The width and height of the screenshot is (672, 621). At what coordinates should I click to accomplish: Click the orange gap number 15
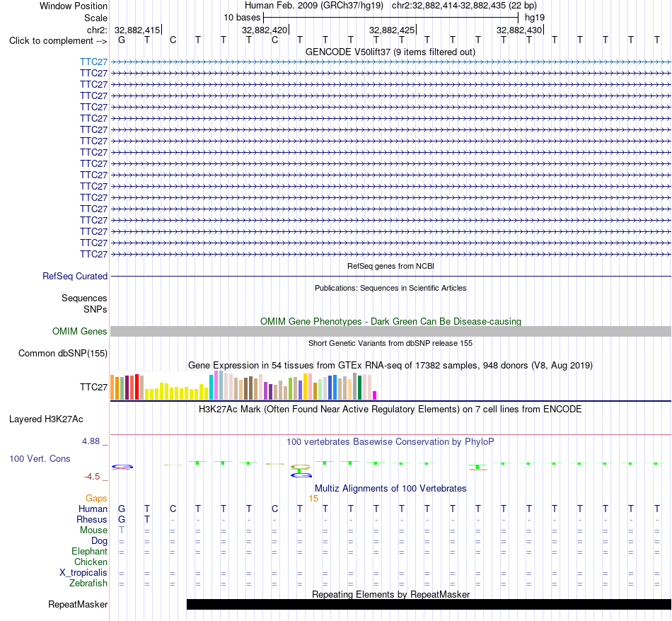pyautogui.click(x=313, y=499)
